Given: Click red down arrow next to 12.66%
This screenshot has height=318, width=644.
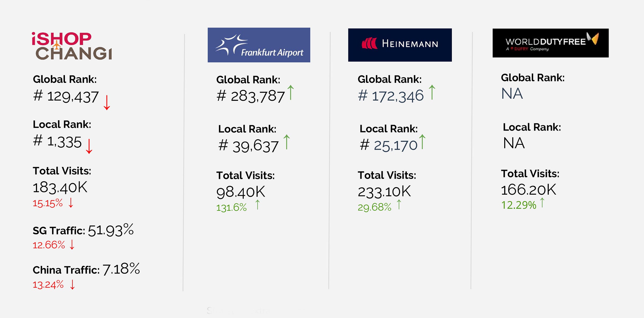Looking at the screenshot, I should [72, 245].
